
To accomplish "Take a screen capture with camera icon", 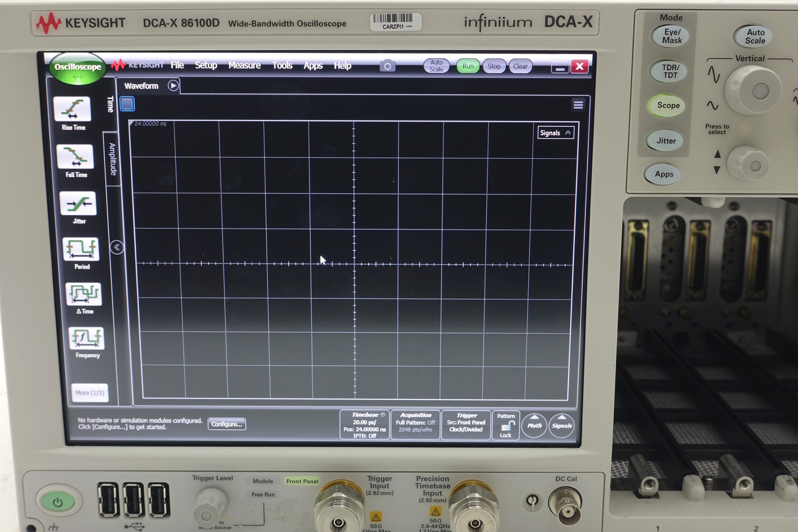I will [x=387, y=66].
